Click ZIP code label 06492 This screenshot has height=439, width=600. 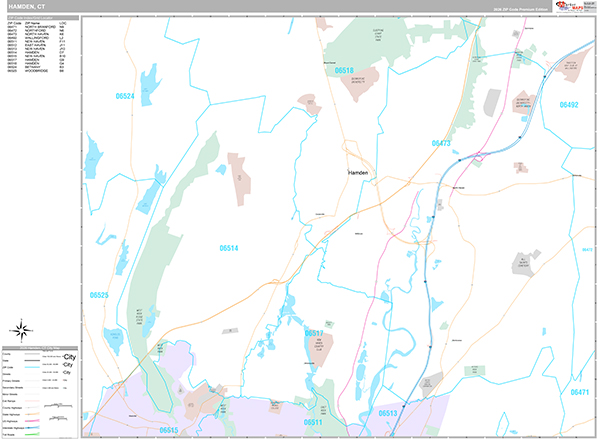point(568,104)
